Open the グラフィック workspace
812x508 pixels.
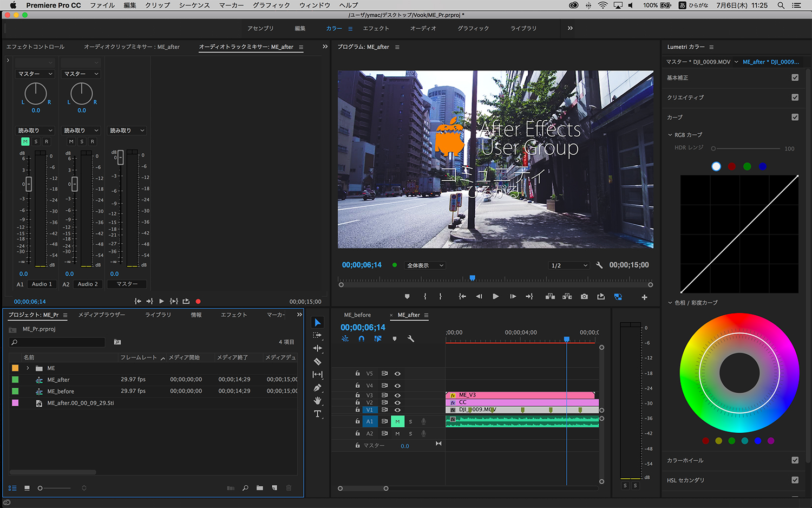tap(473, 28)
